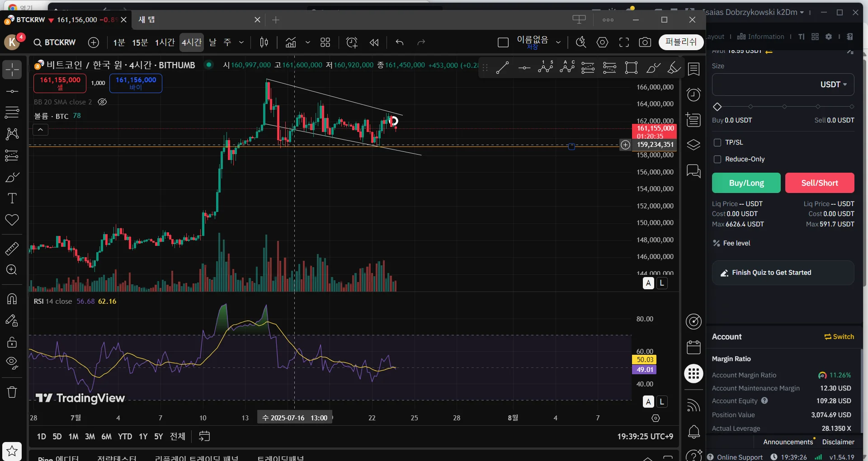868x461 pixels.
Task: Toggle BB indicator visibility eye icon
Action: [x=103, y=102]
